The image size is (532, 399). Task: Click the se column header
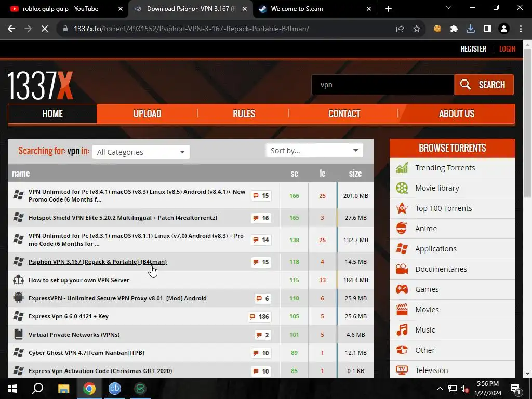[294, 174]
